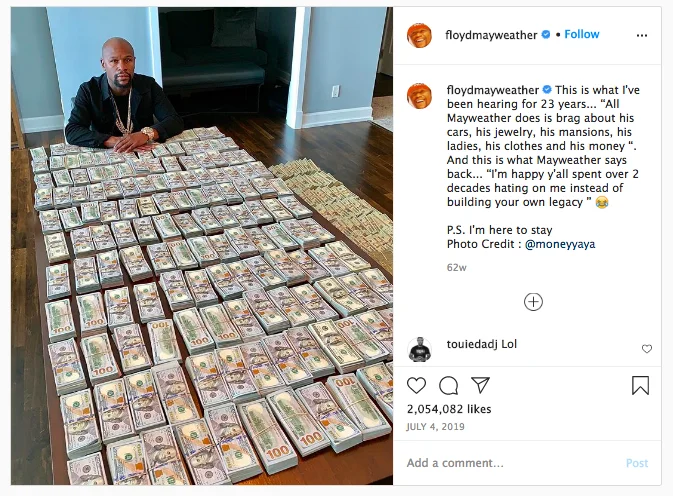Open the three-dots more options menu
Viewport: 673px width, 496px height.
pos(642,36)
